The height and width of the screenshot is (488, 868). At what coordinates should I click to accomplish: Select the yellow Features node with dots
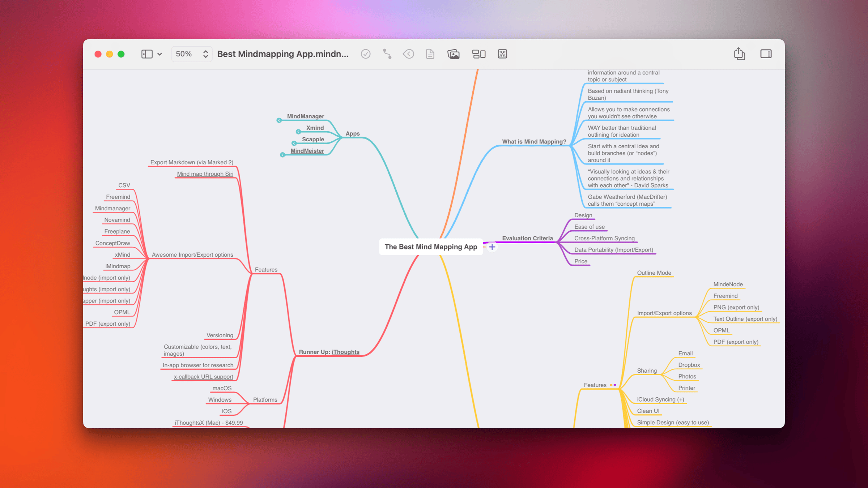pyautogui.click(x=595, y=385)
